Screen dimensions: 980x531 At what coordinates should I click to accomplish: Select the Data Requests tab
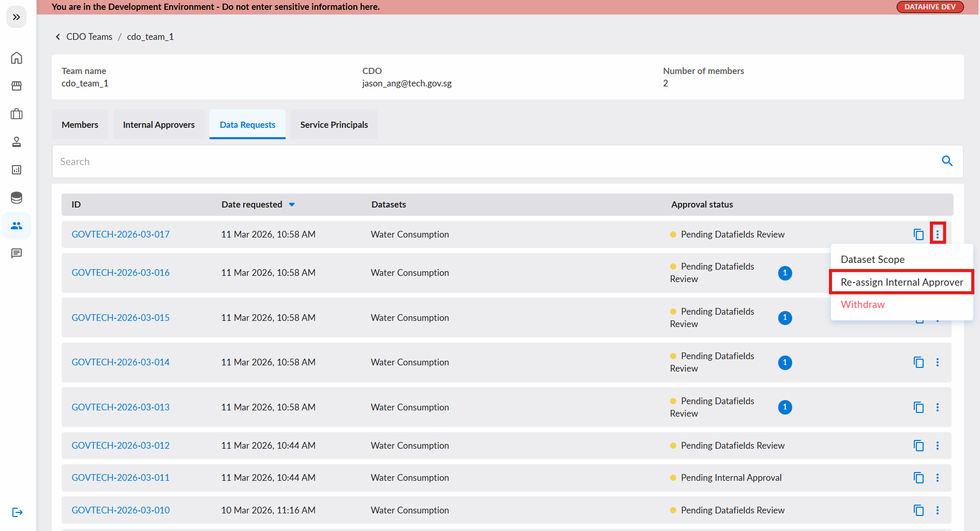(247, 124)
